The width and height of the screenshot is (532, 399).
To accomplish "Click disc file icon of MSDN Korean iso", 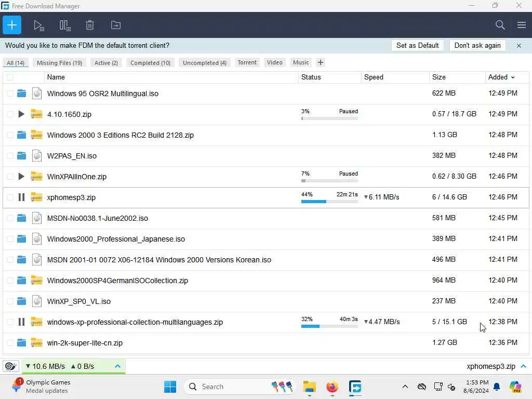I will [37, 260].
